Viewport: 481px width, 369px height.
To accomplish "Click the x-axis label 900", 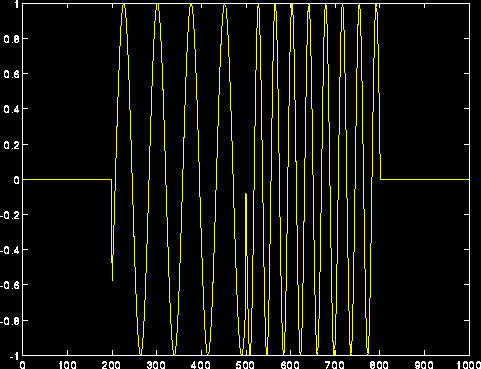I will [x=424, y=365].
